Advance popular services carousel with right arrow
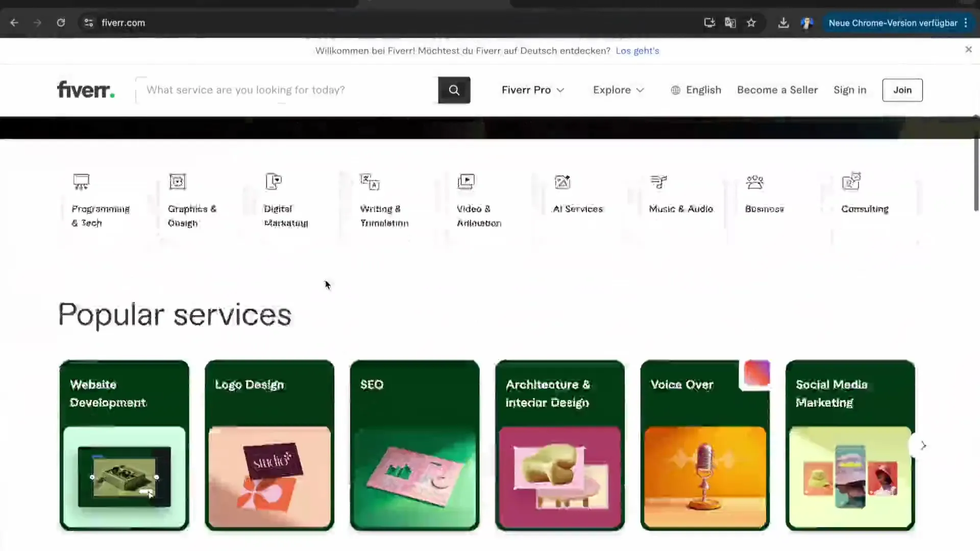 click(x=923, y=445)
